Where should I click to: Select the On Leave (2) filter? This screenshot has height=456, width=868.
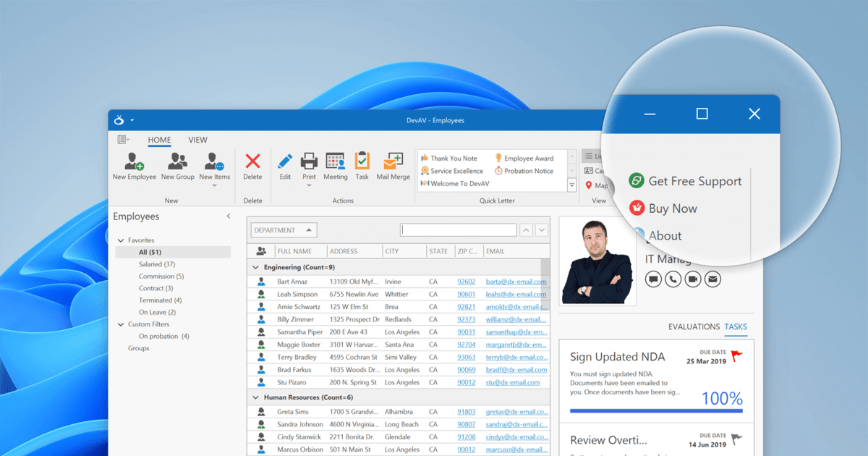click(x=157, y=313)
